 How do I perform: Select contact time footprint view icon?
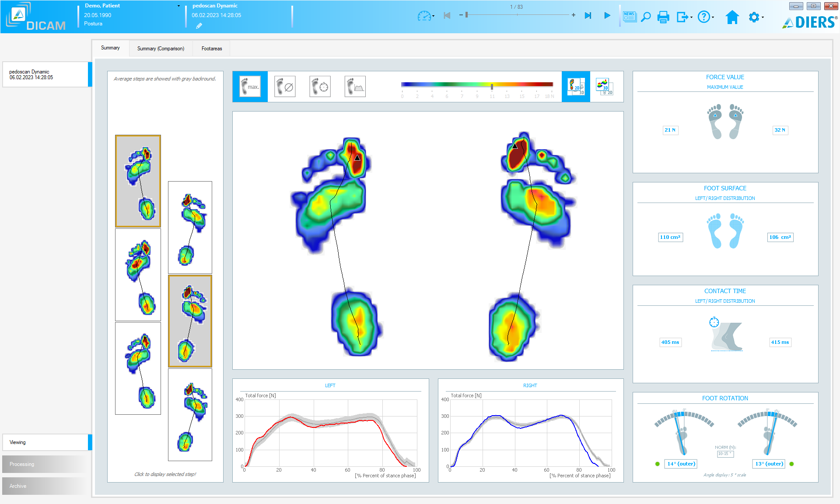click(x=320, y=87)
